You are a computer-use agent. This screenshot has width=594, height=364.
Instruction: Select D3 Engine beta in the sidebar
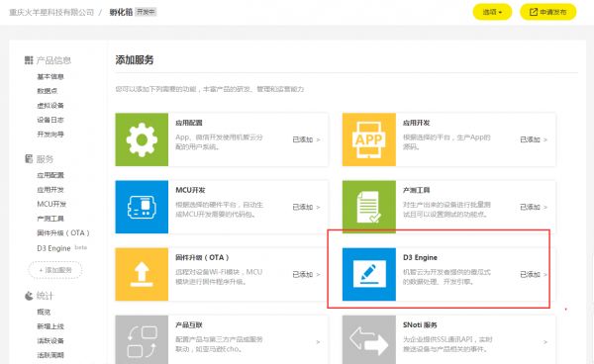61,248
